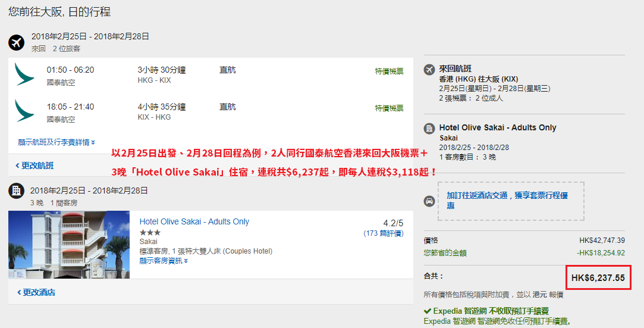644x328 pixels.
Task: Click the 4.2/5 hotel rating
Action: point(393,223)
